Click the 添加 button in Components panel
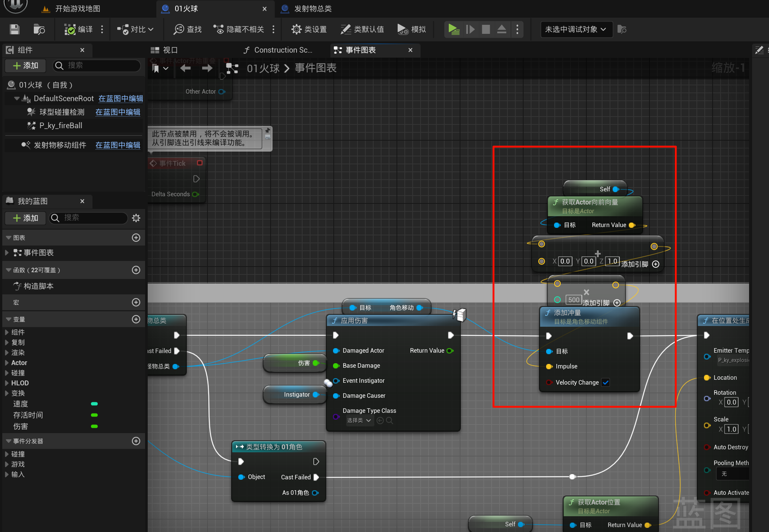This screenshot has width=769, height=532. [x=26, y=66]
